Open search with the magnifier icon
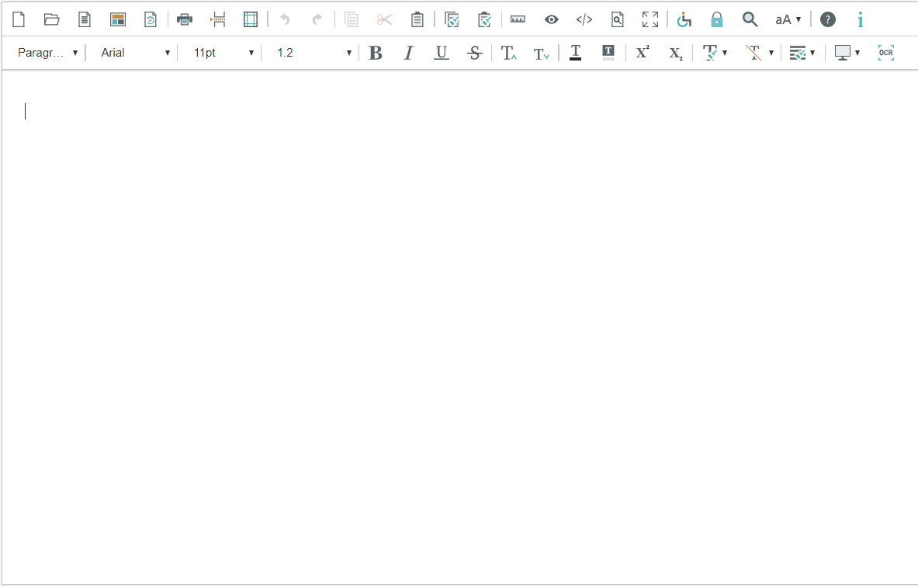The width and height of the screenshot is (918, 588). tap(750, 19)
